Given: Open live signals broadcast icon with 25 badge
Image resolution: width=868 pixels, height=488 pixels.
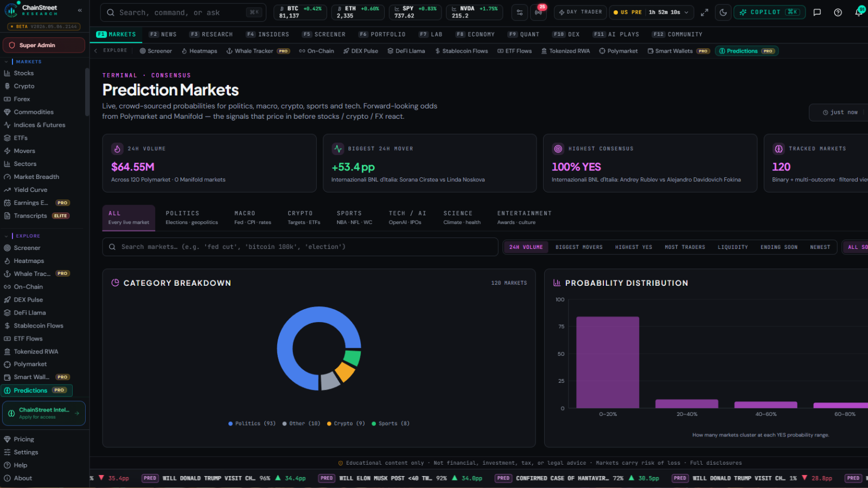Looking at the screenshot, I should 539,12.
